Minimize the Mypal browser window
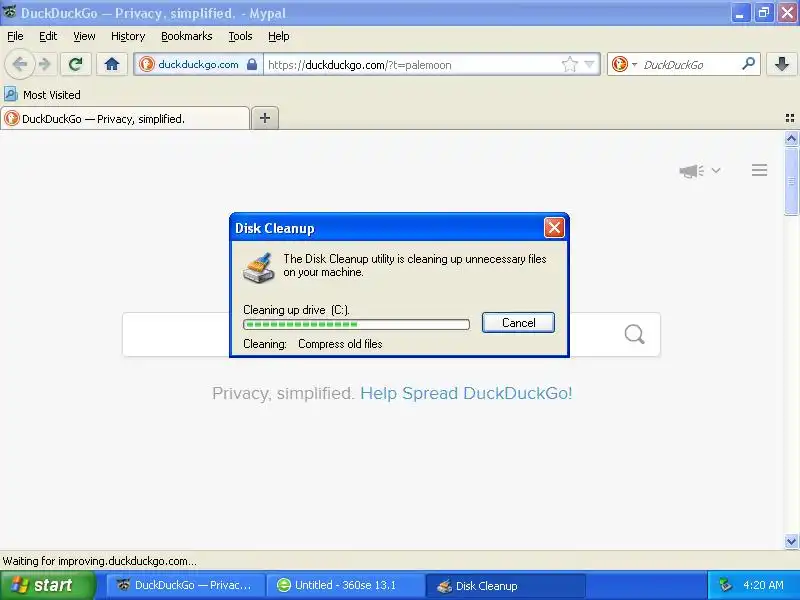Image resolution: width=800 pixels, height=600 pixels. (740, 13)
